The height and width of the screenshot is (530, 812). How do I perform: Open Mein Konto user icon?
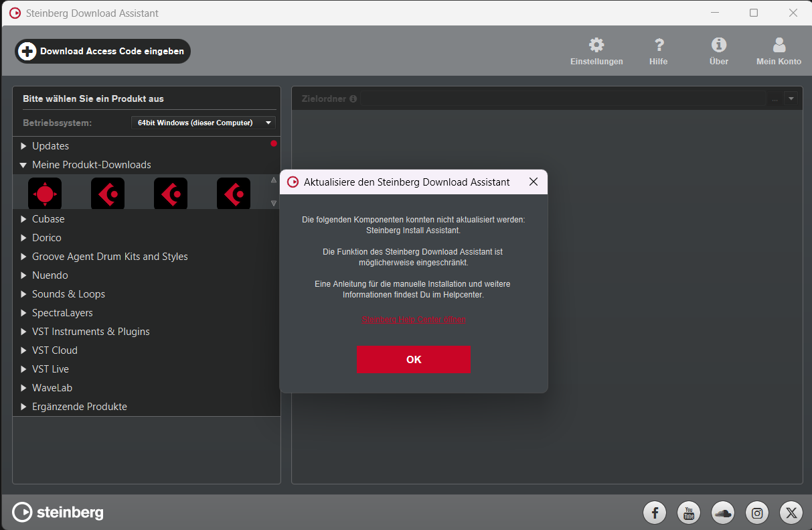point(779,46)
